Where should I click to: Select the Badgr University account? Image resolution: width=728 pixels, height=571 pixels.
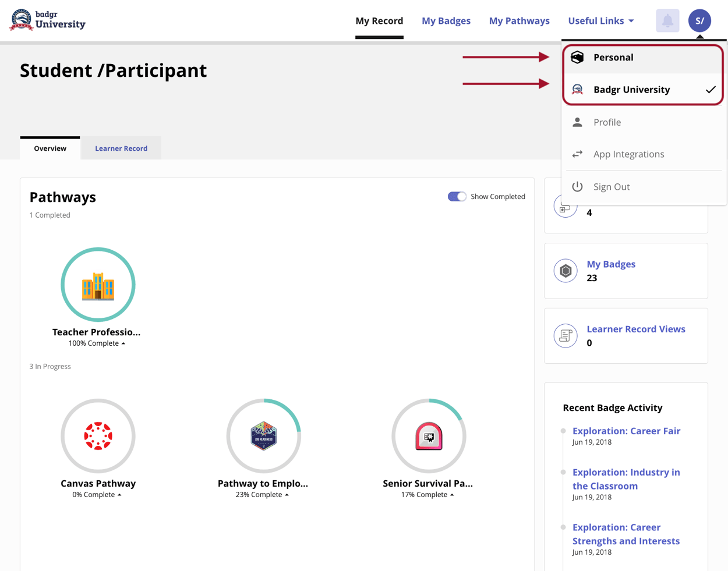tap(631, 90)
